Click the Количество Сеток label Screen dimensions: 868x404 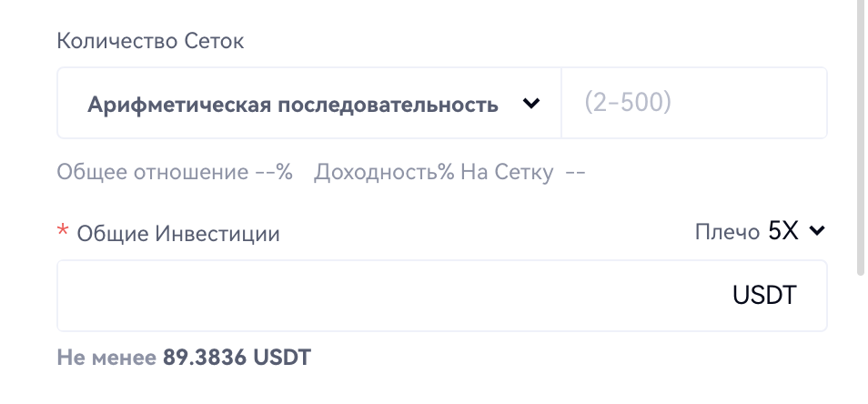[150, 41]
